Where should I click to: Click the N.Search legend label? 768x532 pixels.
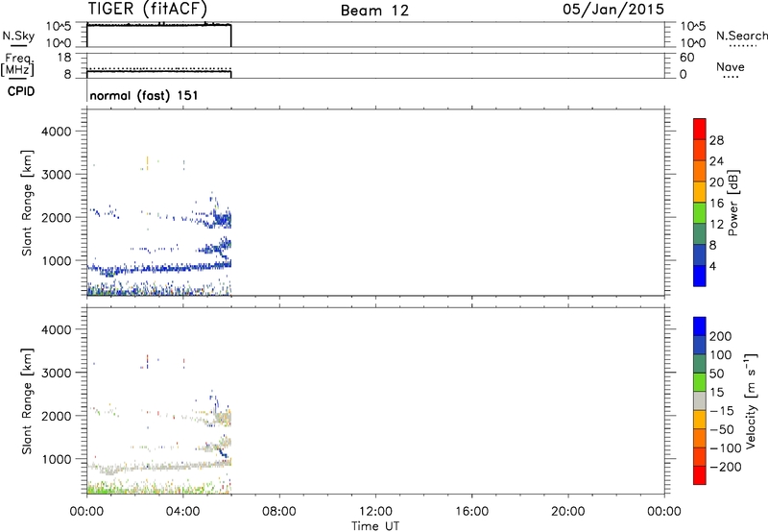(741, 36)
